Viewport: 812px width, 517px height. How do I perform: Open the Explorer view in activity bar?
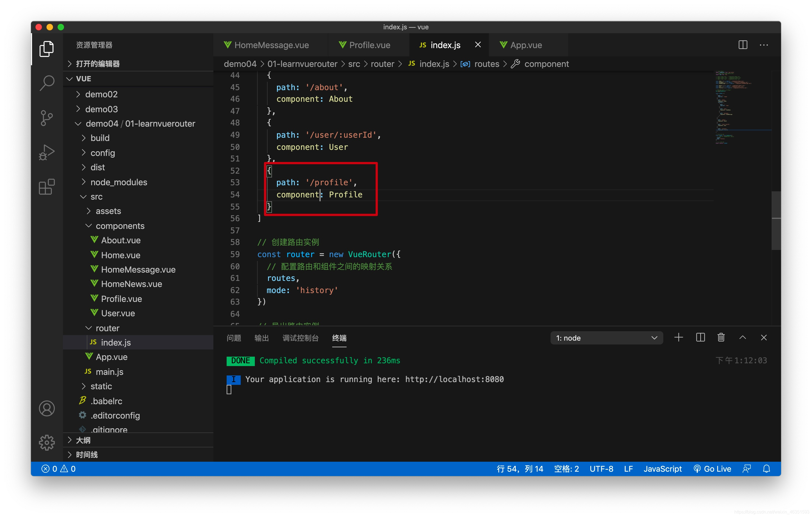(x=46, y=49)
